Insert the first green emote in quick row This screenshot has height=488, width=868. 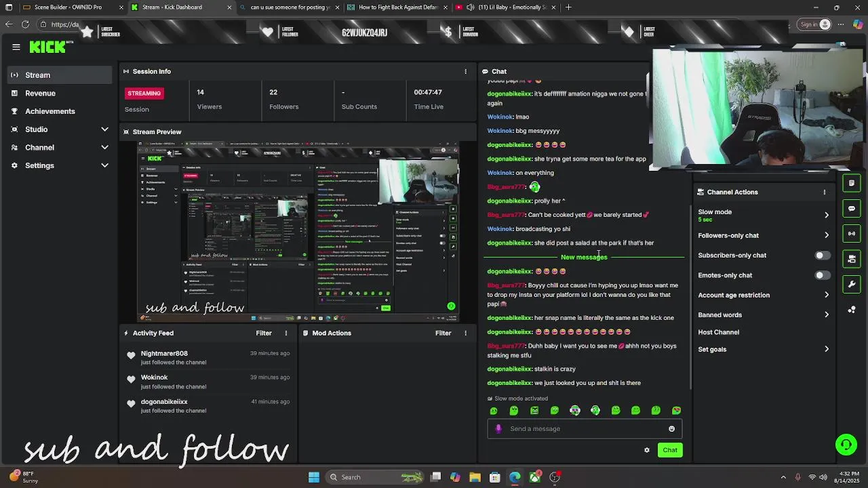[x=494, y=410]
